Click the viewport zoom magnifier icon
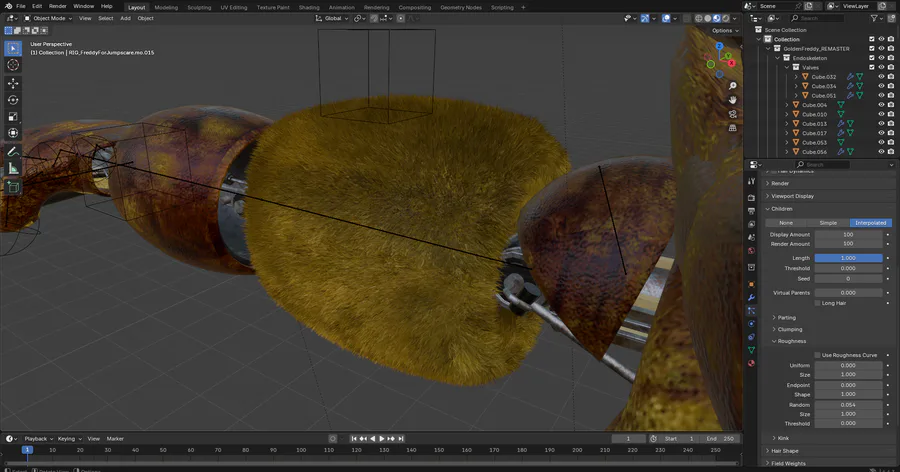The height and width of the screenshot is (472, 900). point(732,86)
